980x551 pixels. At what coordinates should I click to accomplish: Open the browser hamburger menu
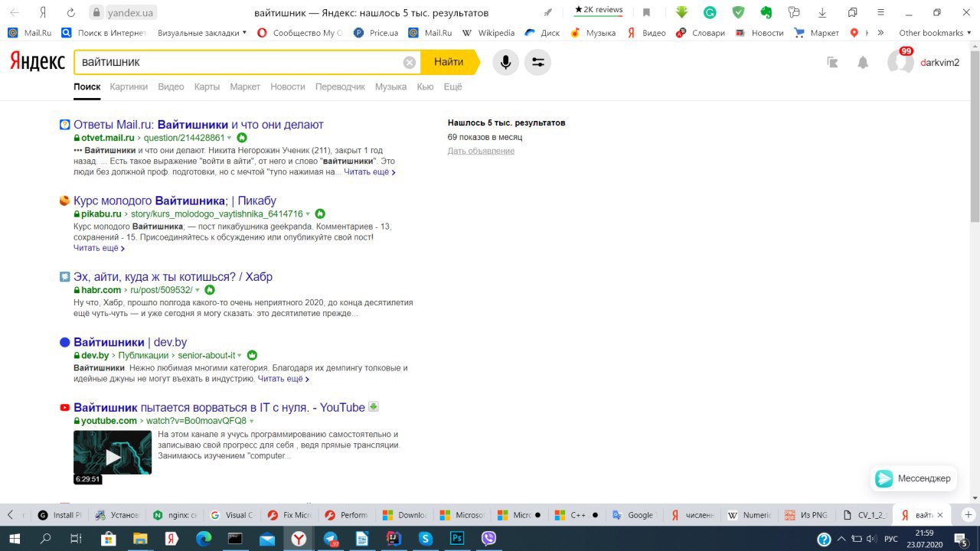[x=879, y=12]
